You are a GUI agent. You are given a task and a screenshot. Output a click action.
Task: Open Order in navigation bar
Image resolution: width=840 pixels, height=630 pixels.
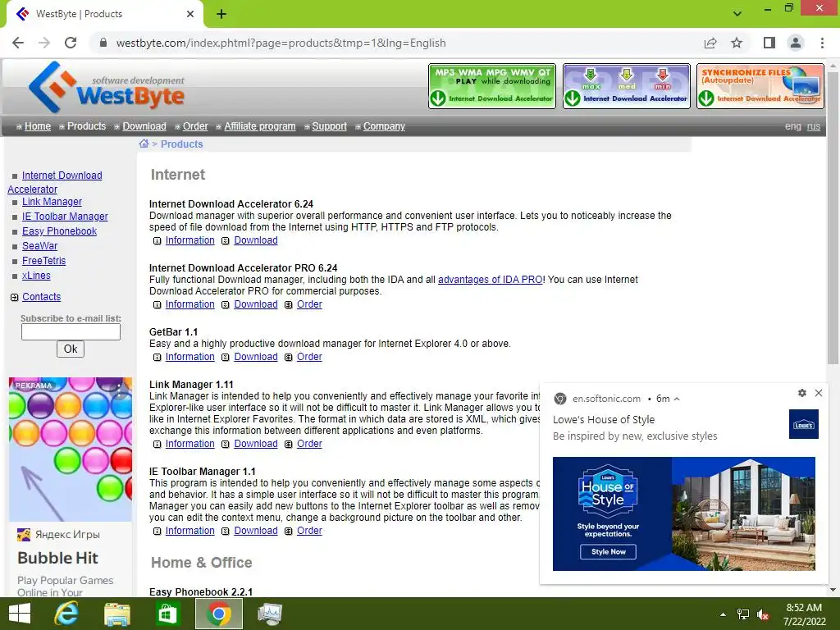tap(195, 126)
